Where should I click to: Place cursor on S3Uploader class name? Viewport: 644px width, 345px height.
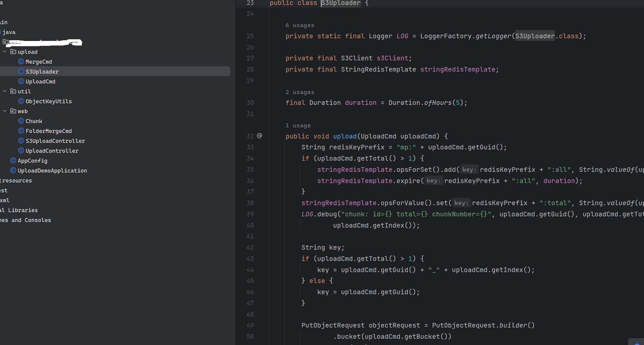pyautogui.click(x=341, y=3)
